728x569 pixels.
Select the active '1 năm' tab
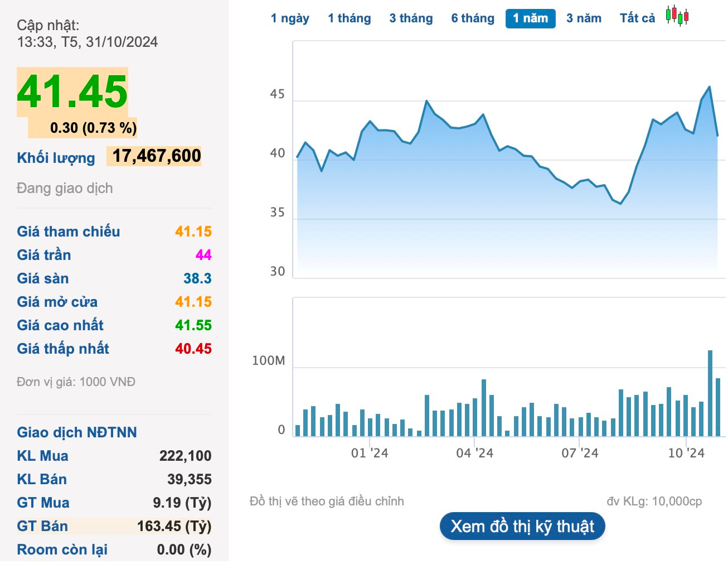[531, 18]
